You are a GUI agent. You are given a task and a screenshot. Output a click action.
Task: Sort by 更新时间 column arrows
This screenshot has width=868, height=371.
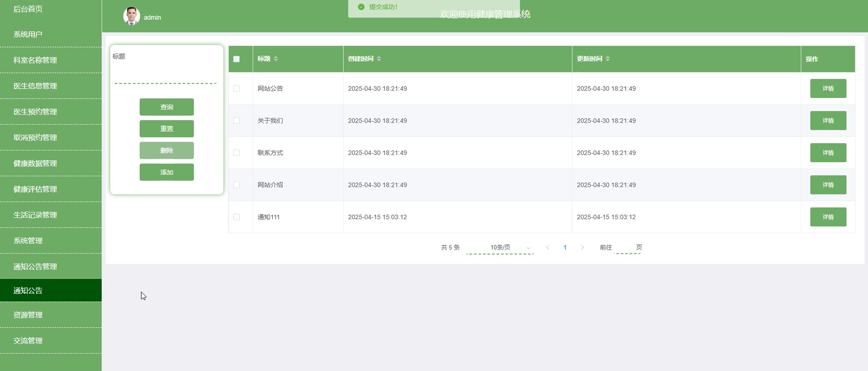click(x=608, y=59)
